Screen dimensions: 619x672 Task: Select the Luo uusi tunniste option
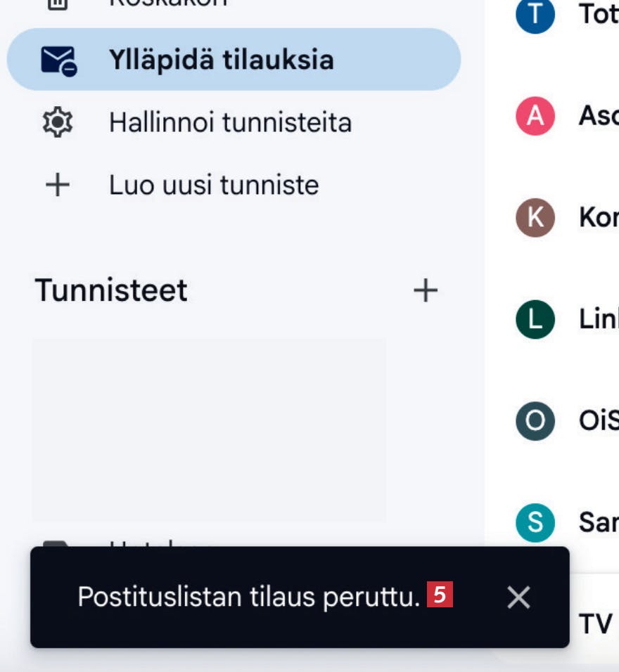(x=214, y=186)
